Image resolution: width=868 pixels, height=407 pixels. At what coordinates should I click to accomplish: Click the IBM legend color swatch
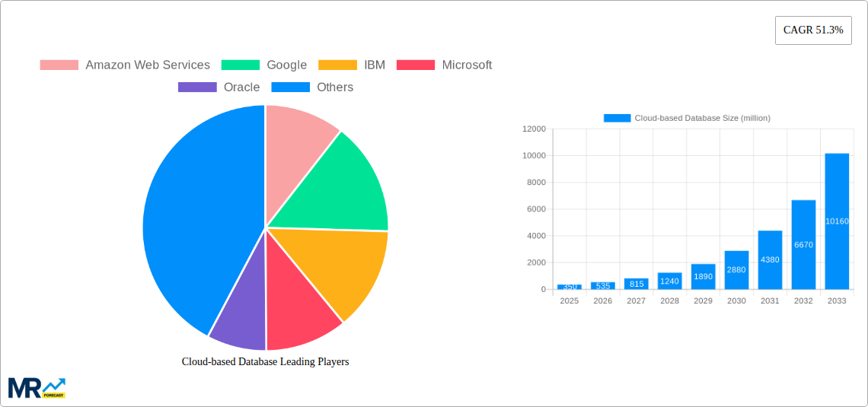pyautogui.click(x=337, y=65)
